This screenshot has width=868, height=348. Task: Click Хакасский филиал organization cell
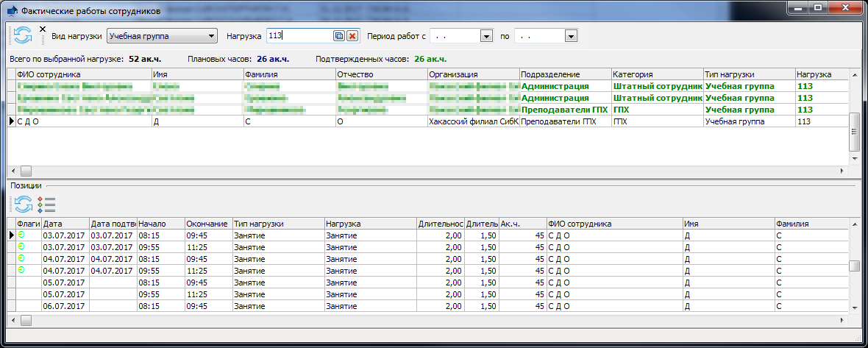pyautogui.click(x=473, y=121)
